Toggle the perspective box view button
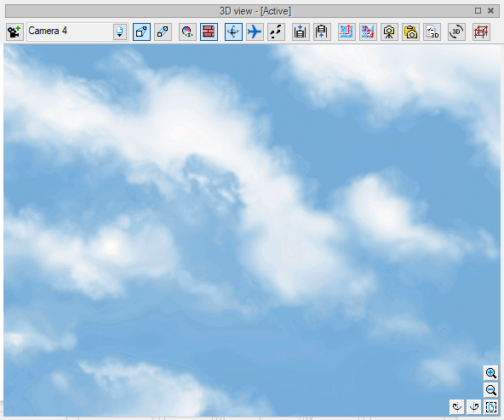 coord(141,32)
